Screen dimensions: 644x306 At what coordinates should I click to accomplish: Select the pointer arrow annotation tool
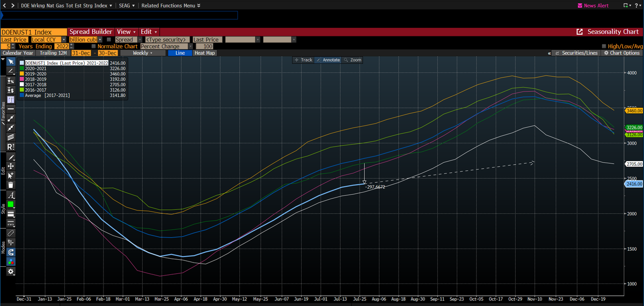11,62
